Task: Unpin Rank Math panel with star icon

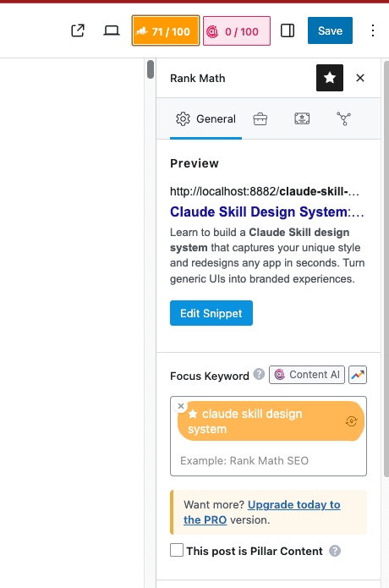Action: click(x=330, y=78)
